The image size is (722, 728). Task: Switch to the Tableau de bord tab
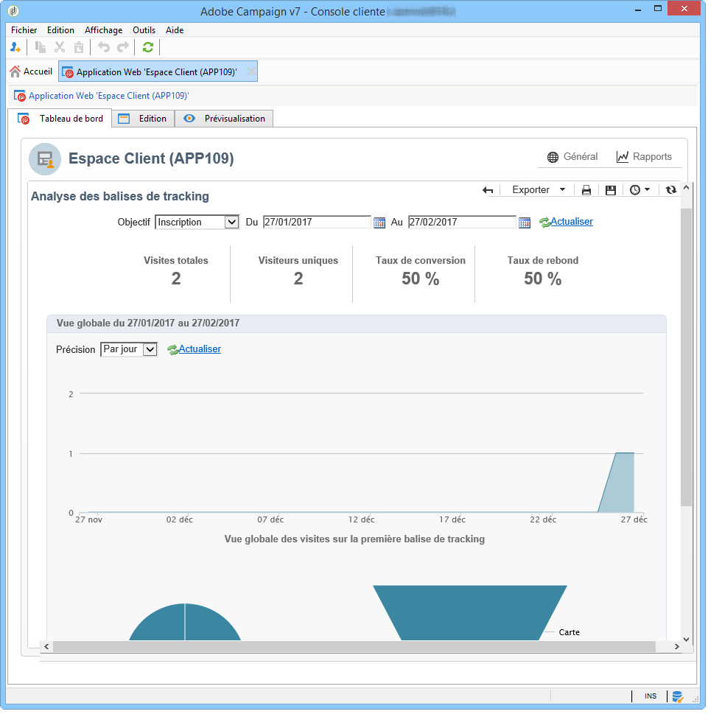pyautogui.click(x=60, y=119)
